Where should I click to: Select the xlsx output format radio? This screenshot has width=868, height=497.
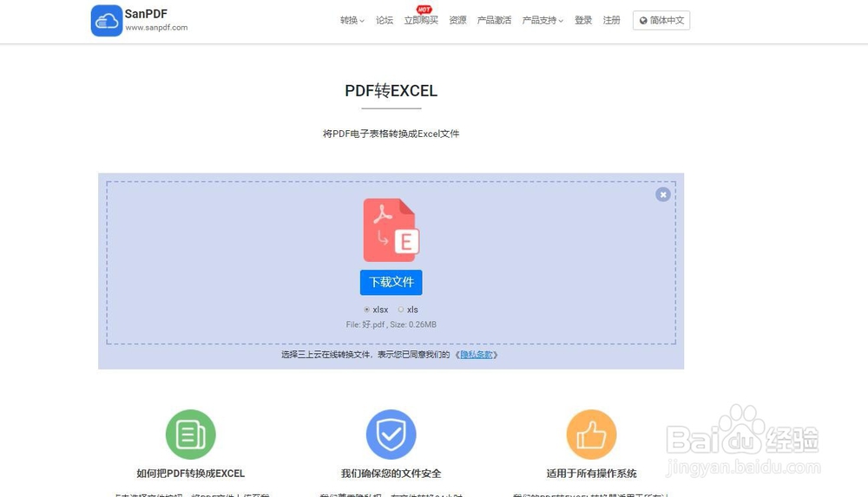366,310
